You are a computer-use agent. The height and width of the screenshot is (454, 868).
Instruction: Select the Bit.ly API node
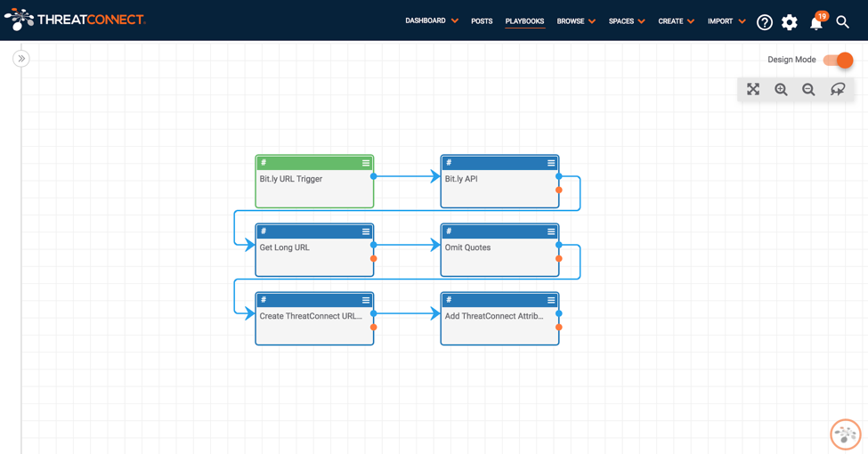point(499,182)
